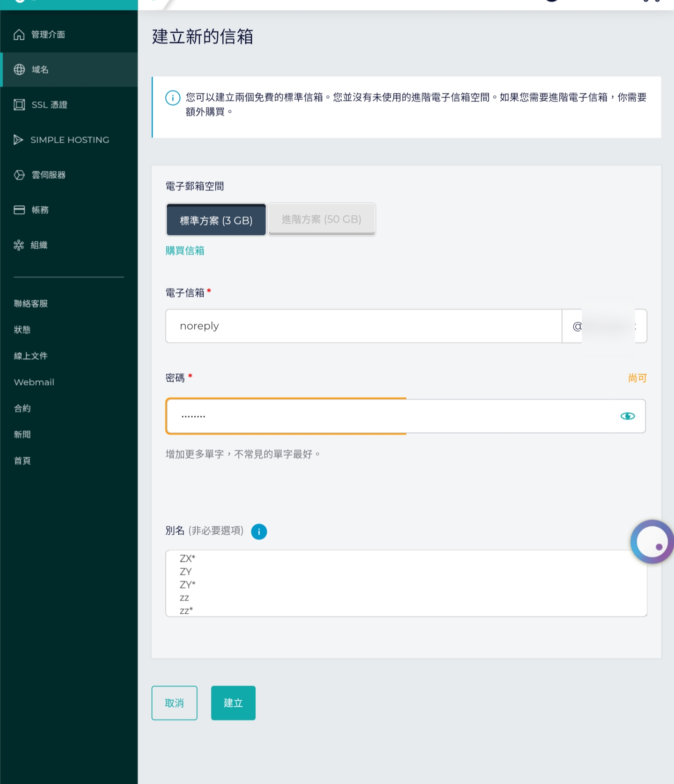Open 域名 sidebar menu item

tap(69, 70)
